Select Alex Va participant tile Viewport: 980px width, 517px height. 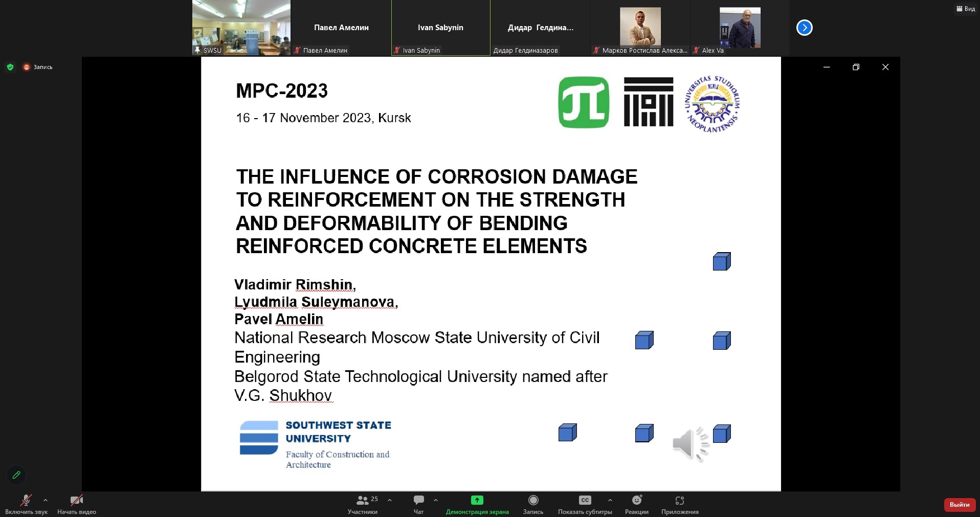pyautogui.click(x=740, y=28)
